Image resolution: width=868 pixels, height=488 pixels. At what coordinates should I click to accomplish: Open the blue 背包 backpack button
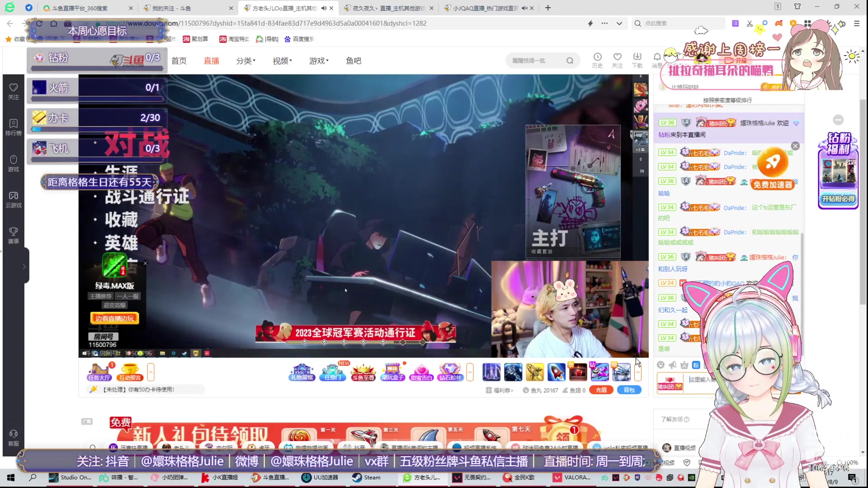pyautogui.click(x=629, y=390)
